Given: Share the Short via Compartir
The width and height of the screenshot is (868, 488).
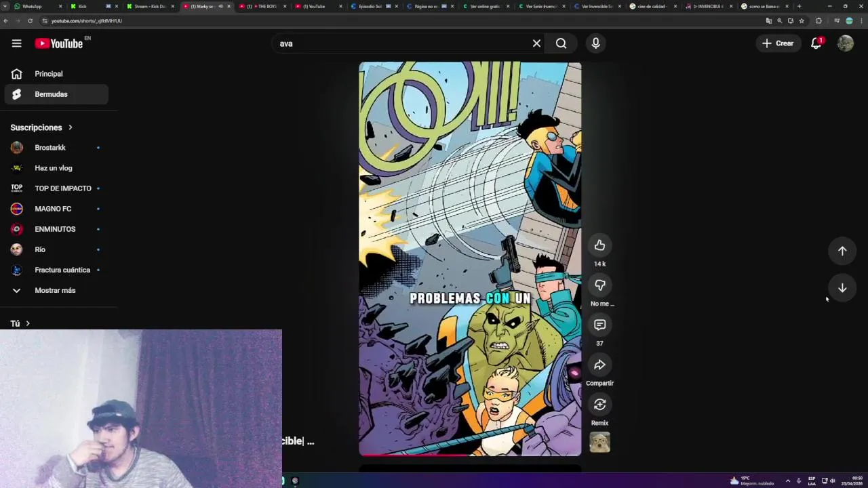Looking at the screenshot, I should tap(599, 365).
